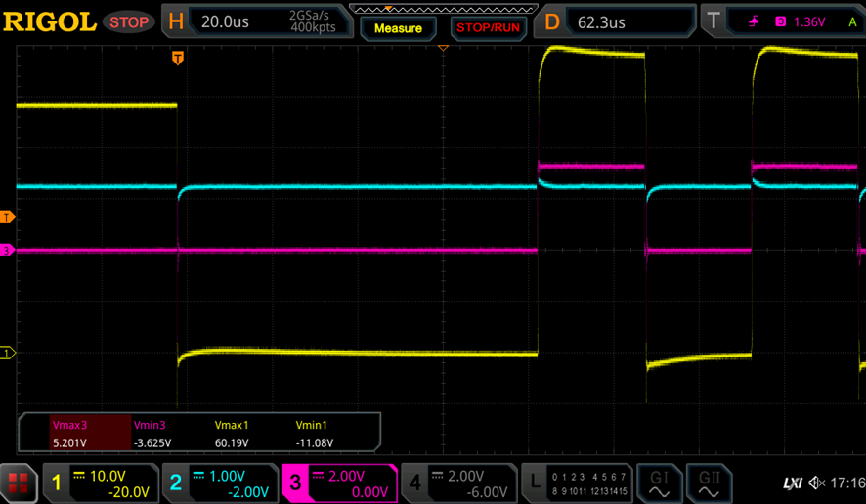Click channel 1 10.0V scale value
This screenshot has height=504, width=866.
[108, 476]
